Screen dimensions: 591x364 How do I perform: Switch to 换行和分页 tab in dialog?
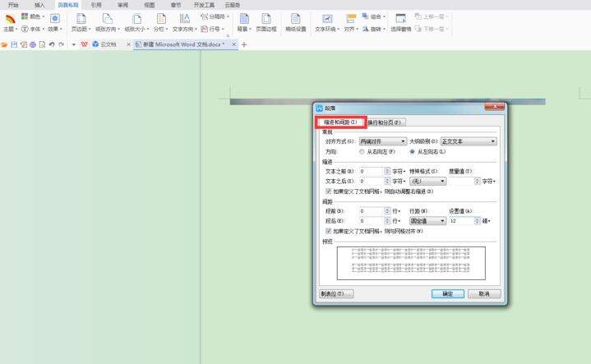tap(386, 122)
